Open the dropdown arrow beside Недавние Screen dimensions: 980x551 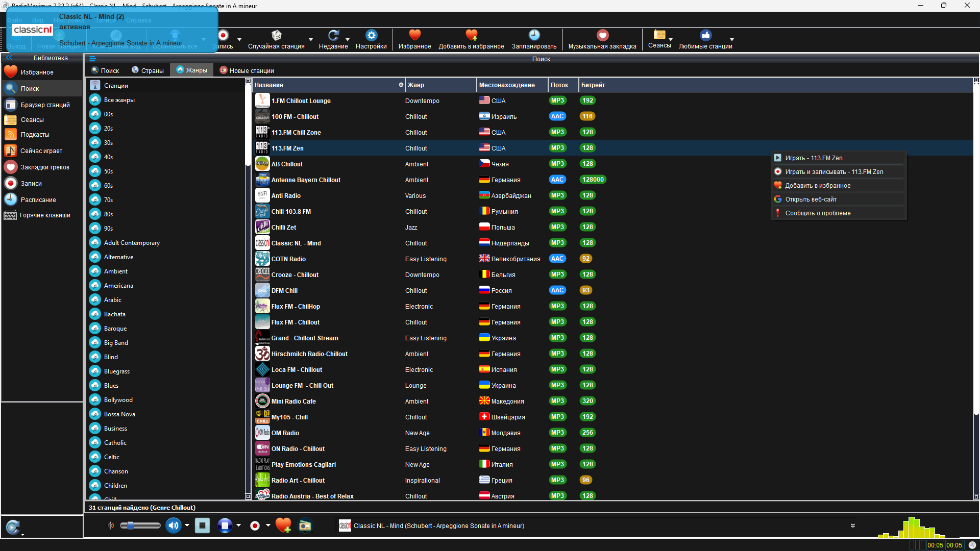click(x=348, y=40)
